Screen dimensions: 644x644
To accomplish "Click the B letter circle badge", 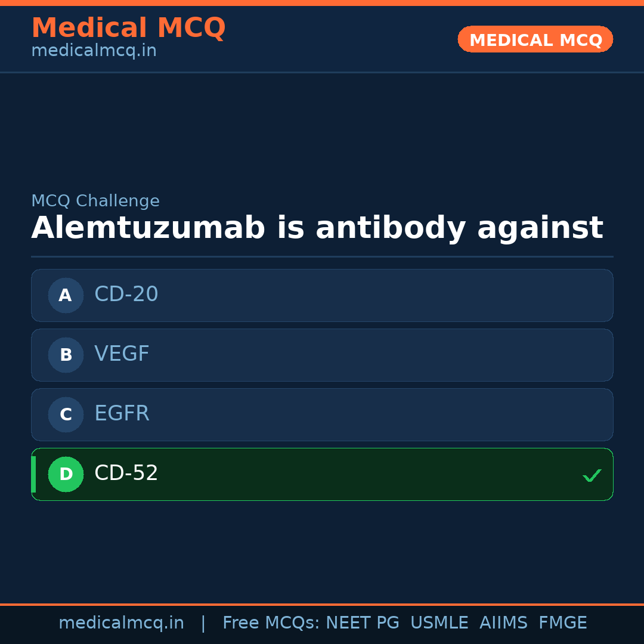I will (66, 355).
